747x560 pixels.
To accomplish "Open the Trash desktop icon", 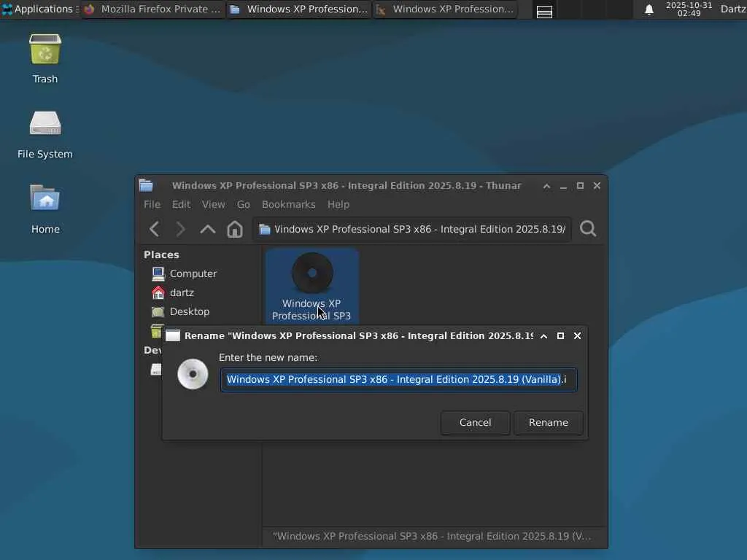I will coord(44,58).
